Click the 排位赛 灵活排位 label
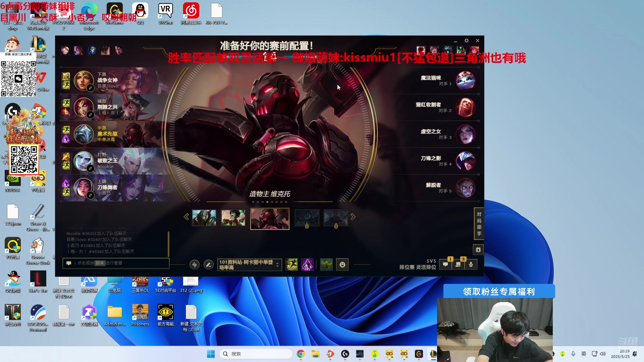Screen dimensions: 644x362 [418, 267]
